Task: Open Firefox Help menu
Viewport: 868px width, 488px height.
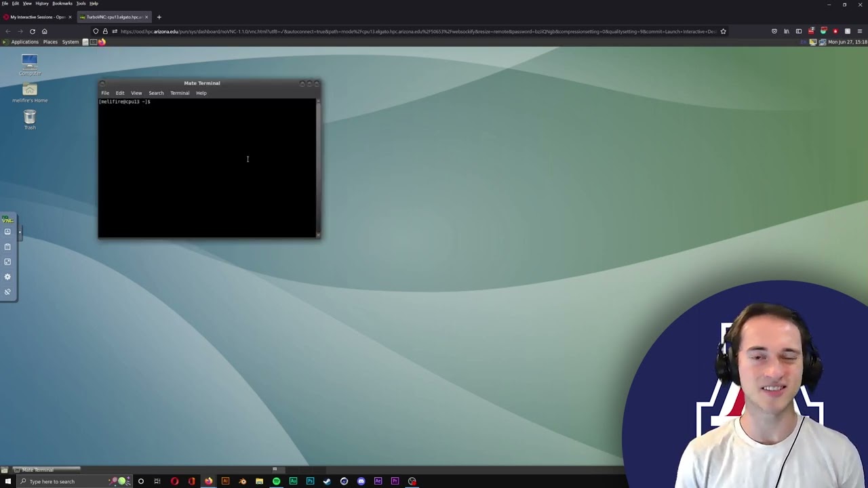Action: click(x=94, y=3)
